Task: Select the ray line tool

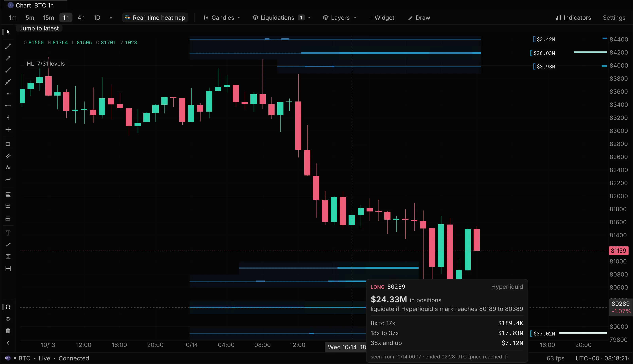Action: click(x=8, y=70)
